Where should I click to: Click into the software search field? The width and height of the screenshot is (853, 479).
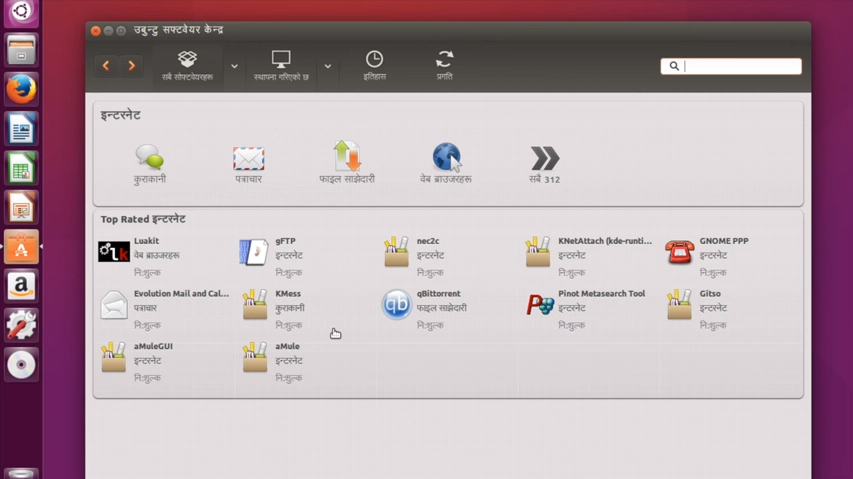tap(731, 66)
